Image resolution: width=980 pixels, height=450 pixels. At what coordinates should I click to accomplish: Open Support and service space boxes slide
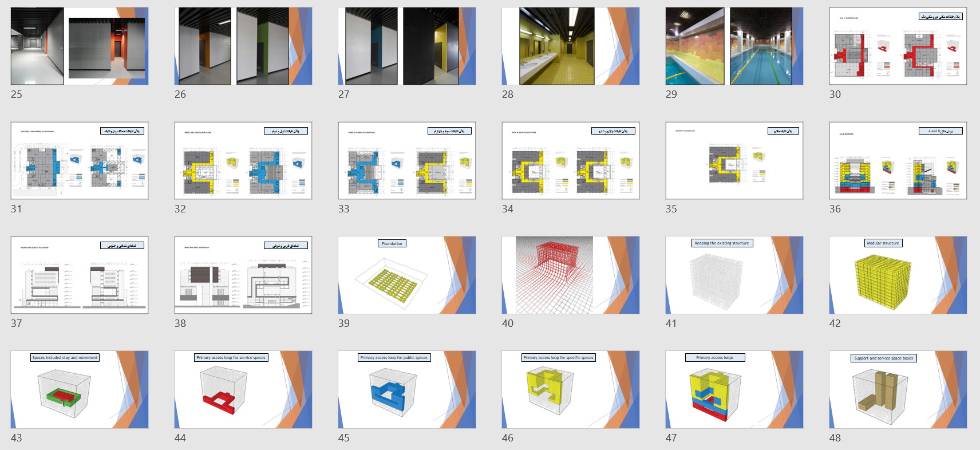(x=898, y=390)
